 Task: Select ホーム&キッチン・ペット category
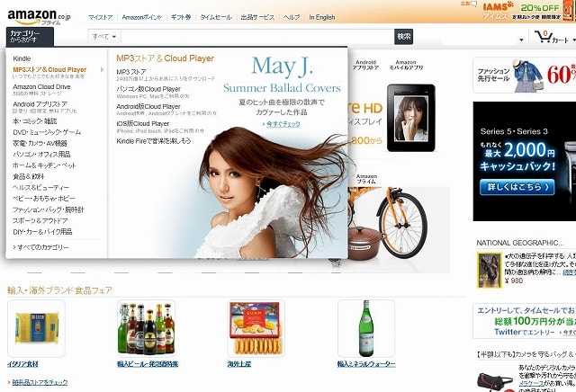44,165
